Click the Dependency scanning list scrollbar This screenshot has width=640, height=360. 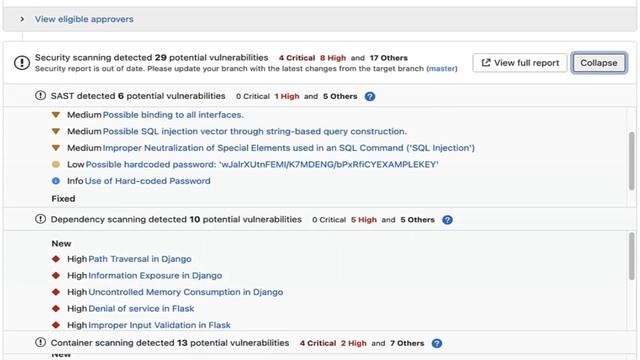tap(632, 256)
